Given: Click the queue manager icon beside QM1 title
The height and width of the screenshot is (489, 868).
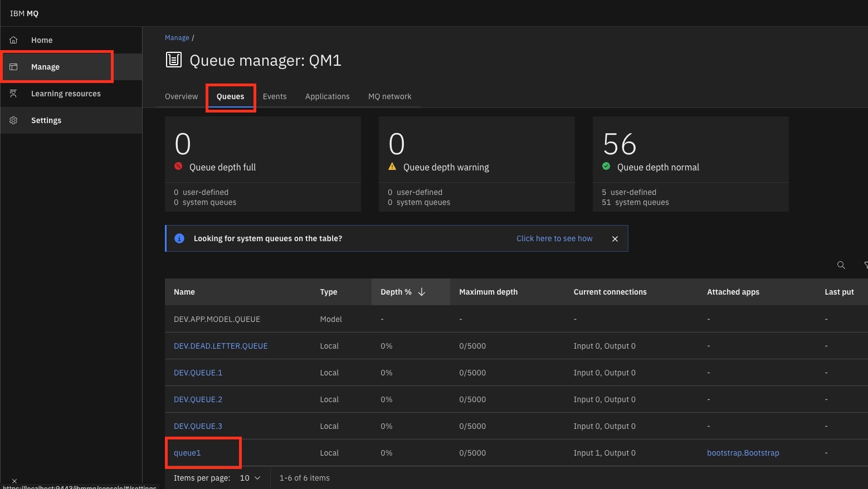Looking at the screenshot, I should tap(174, 60).
